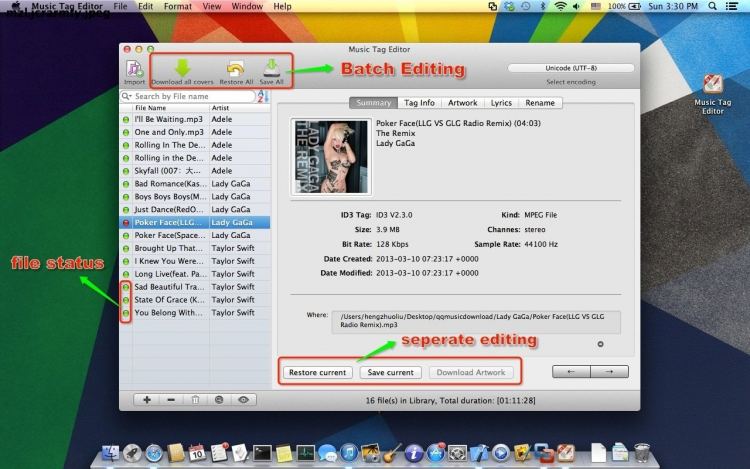Image resolution: width=750 pixels, height=469 pixels.
Task: Click the Bluetooth menu bar icon
Action: pos(543,6)
